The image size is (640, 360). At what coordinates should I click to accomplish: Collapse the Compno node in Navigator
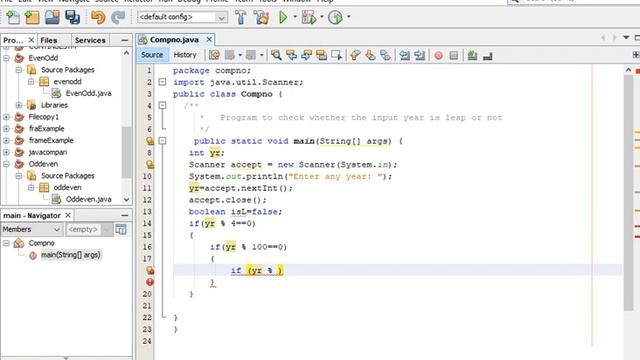(7, 243)
